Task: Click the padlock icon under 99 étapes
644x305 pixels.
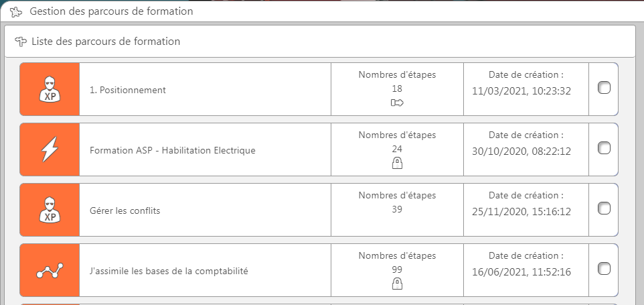Action: point(397,284)
